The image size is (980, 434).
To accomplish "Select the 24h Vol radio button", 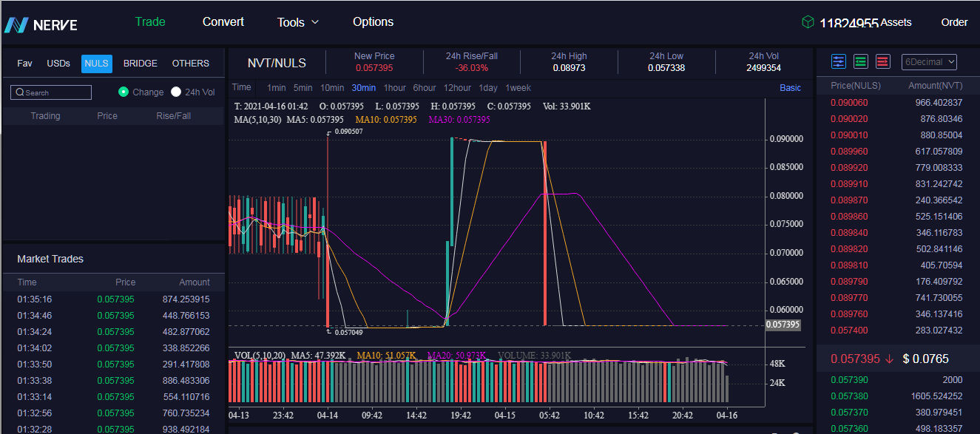I will (176, 92).
